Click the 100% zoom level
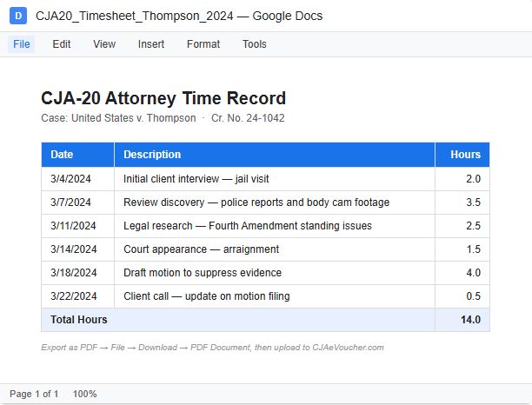 pyautogui.click(x=84, y=394)
